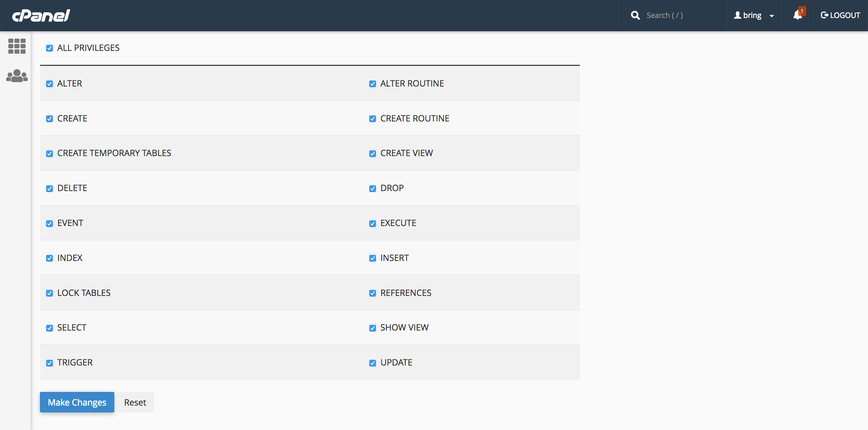Open the home grid icon in sidebar
The width and height of the screenshot is (868, 430).
point(17,46)
